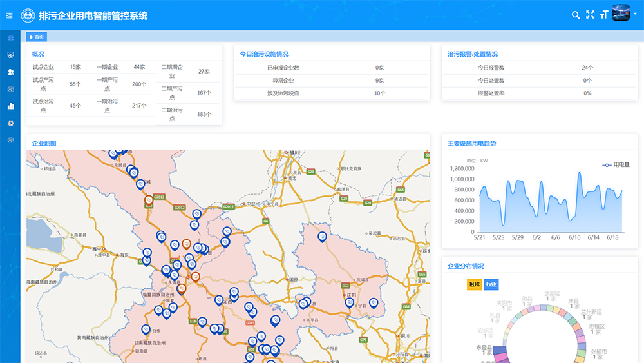Switch distribution chart to 区域 view
The image size is (644, 363).
point(474,284)
